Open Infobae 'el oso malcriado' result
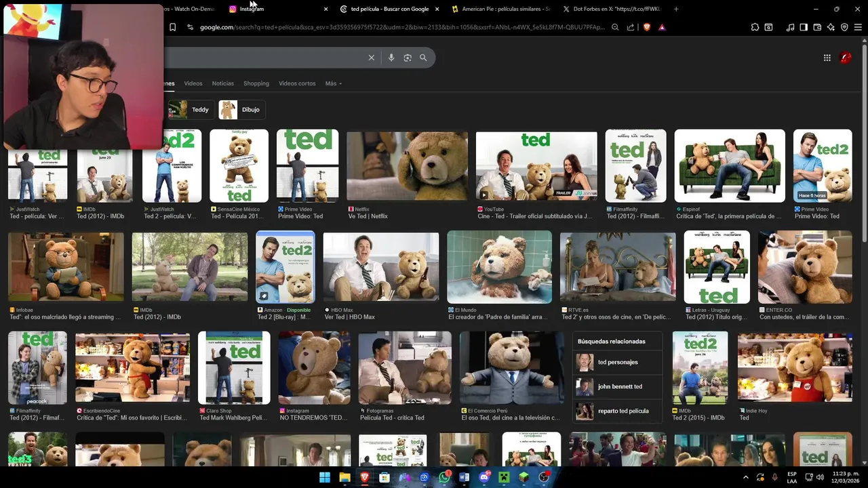This screenshot has width=868, height=488. pos(66,267)
